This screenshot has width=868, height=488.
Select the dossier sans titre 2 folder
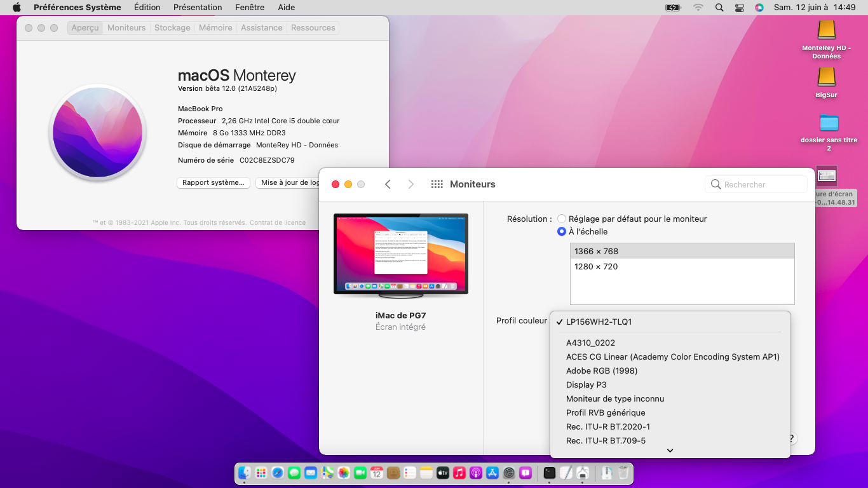[x=829, y=132]
